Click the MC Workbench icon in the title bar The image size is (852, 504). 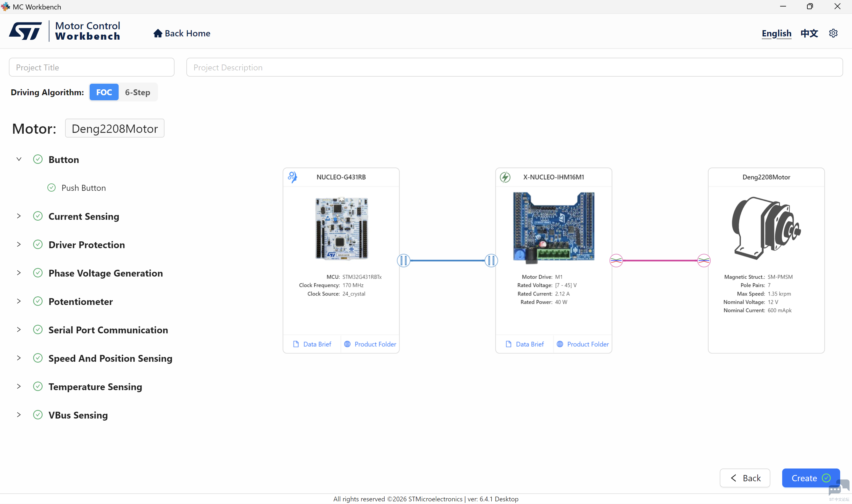click(x=5, y=7)
